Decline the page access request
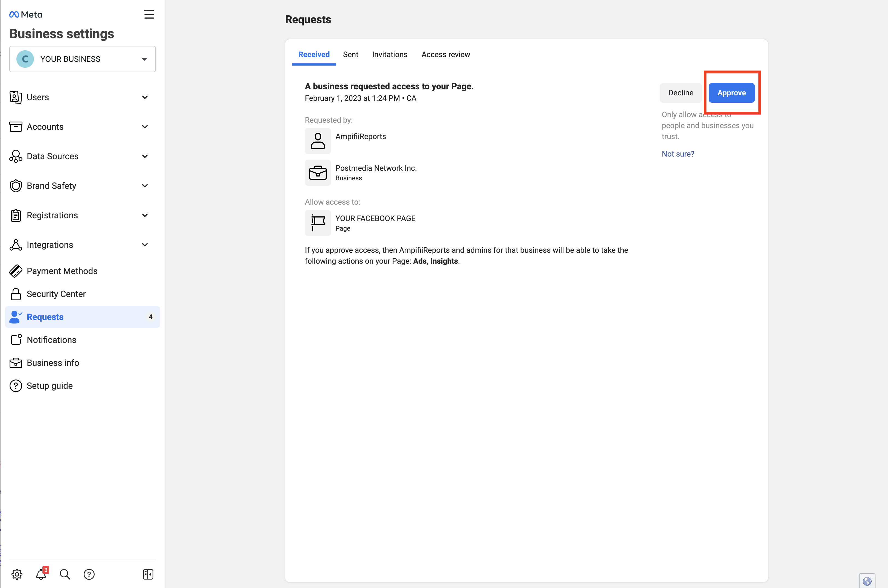Viewport: 888px width, 588px height. pyautogui.click(x=680, y=93)
